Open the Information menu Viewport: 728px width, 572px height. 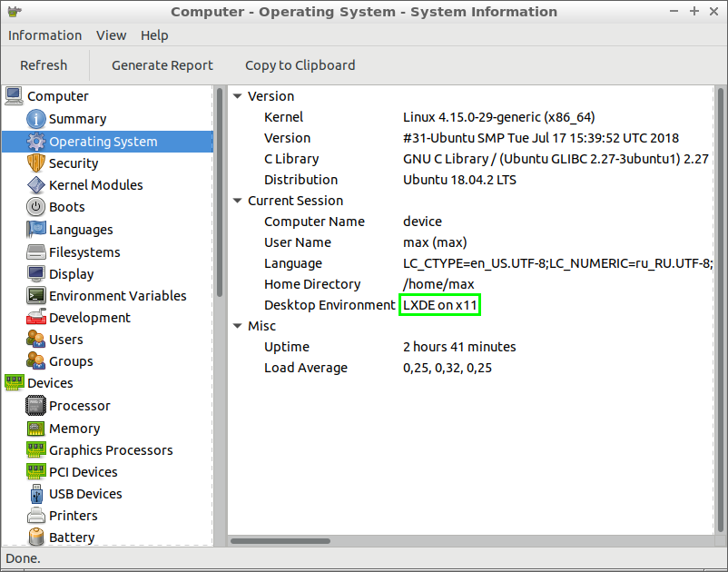click(44, 35)
